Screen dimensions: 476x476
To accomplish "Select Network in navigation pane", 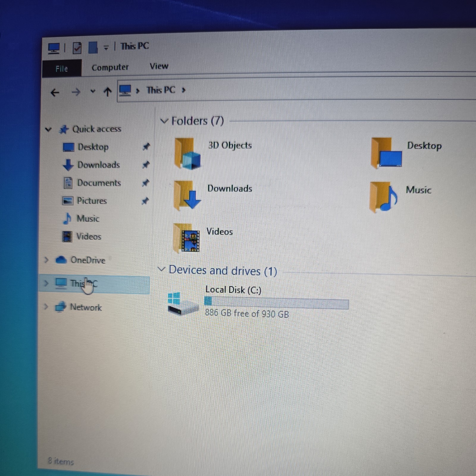I will click(86, 307).
